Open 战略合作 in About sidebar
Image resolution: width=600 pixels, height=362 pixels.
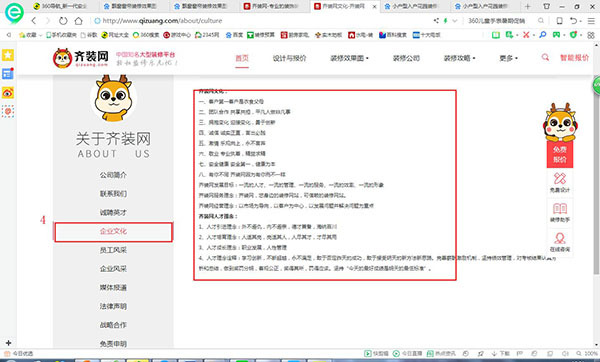(113, 325)
